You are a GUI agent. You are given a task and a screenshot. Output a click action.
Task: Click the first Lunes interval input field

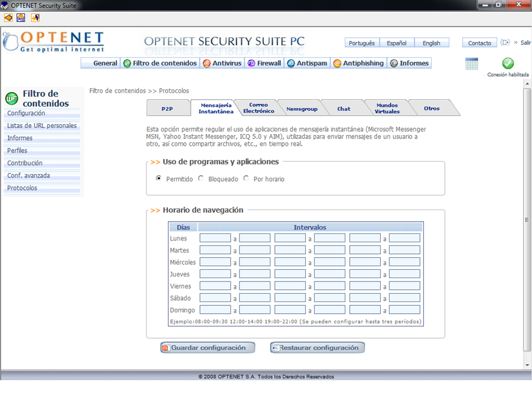click(215, 238)
